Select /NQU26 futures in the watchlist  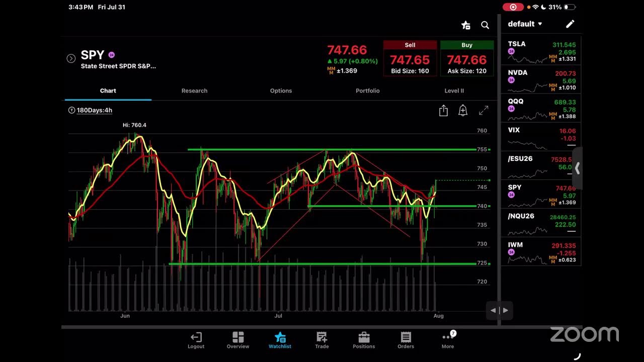541,223
